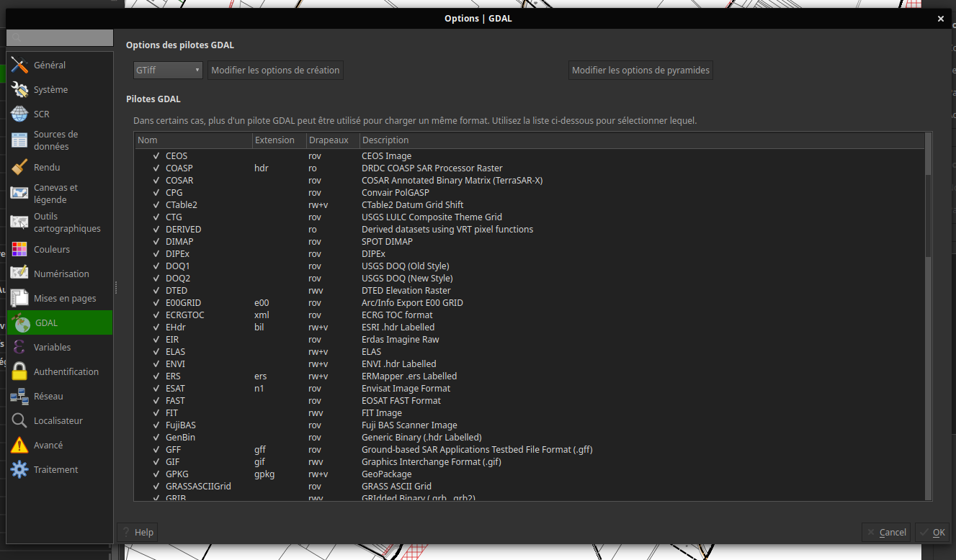This screenshot has width=956, height=560.
Task: Click the 'ESRI .hdr Labelled' description
Action: 398,327
